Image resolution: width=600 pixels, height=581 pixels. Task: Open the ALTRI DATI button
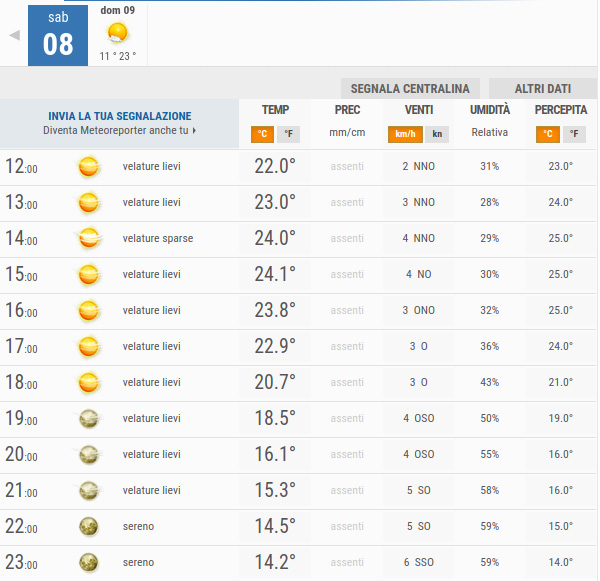click(x=543, y=88)
